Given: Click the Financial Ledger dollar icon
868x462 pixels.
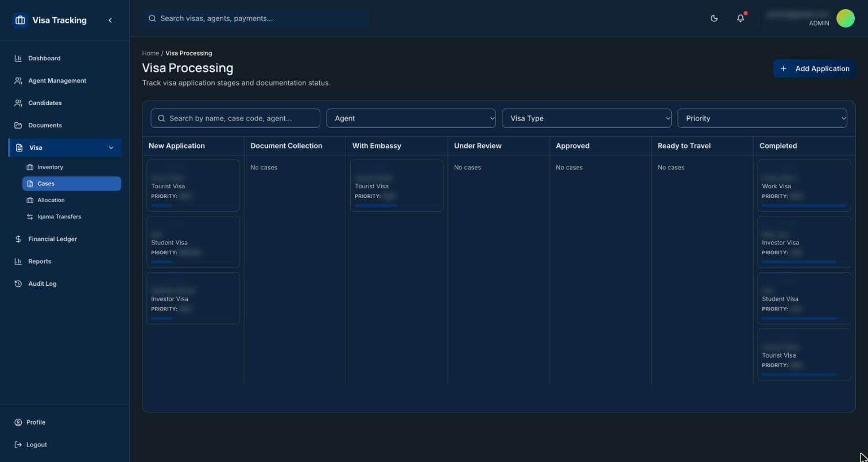Looking at the screenshot, I should pyautogui.click(x=18, y=239).
